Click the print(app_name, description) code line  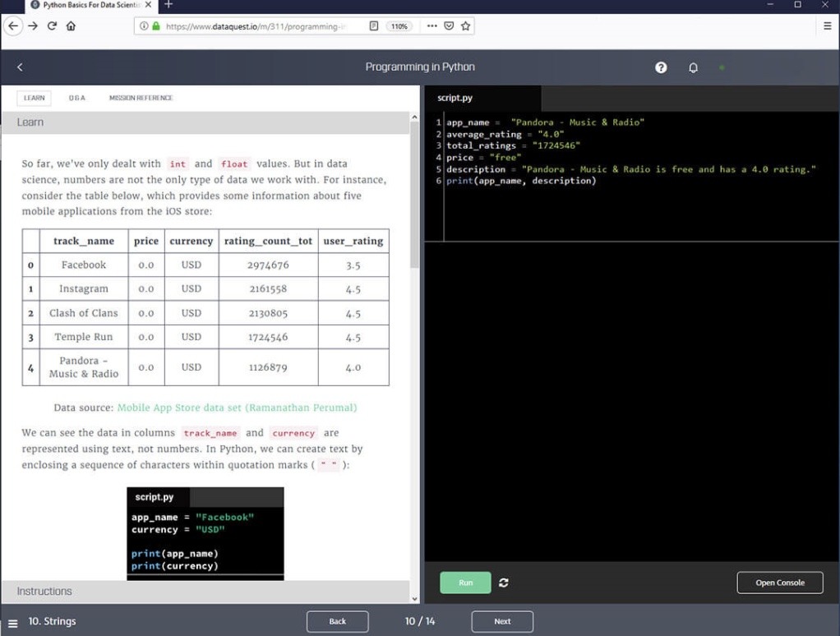click(x=521, y=181)
